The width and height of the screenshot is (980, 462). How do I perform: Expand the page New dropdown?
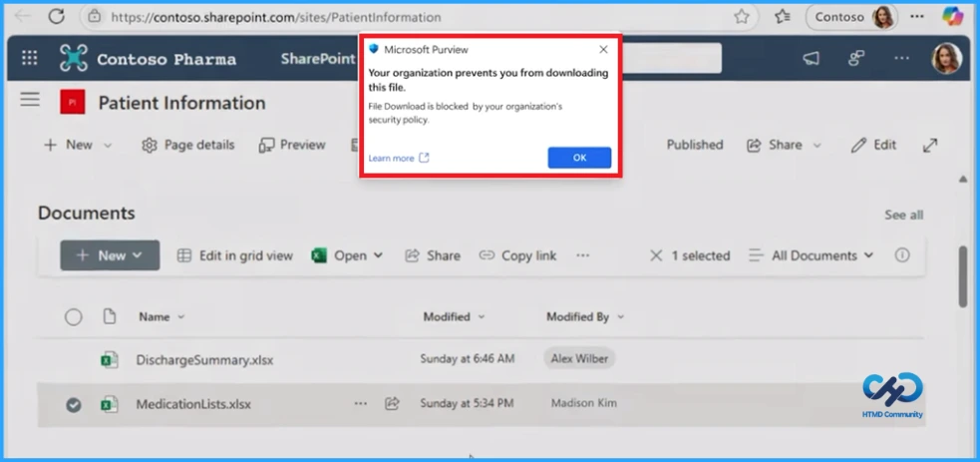tap(78, 145)
